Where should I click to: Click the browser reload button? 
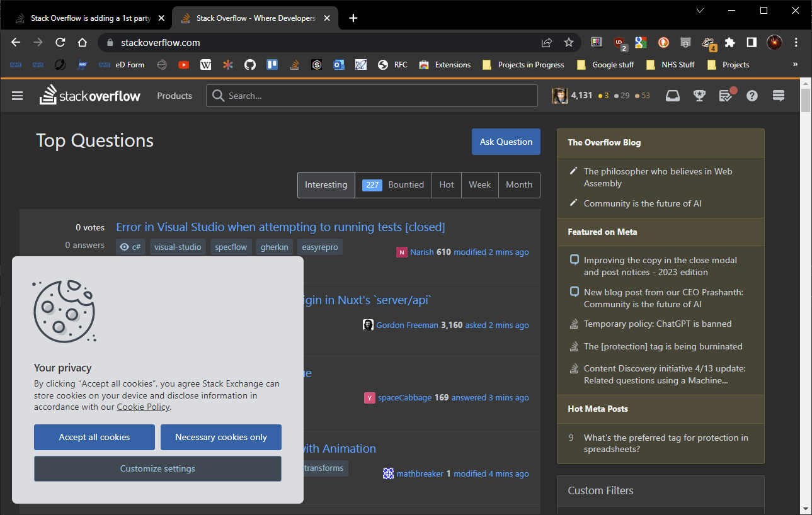60,42
